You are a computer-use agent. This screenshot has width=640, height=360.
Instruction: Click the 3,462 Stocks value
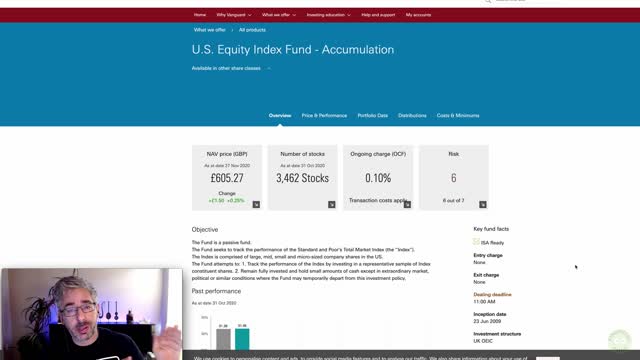click(302, 178)
